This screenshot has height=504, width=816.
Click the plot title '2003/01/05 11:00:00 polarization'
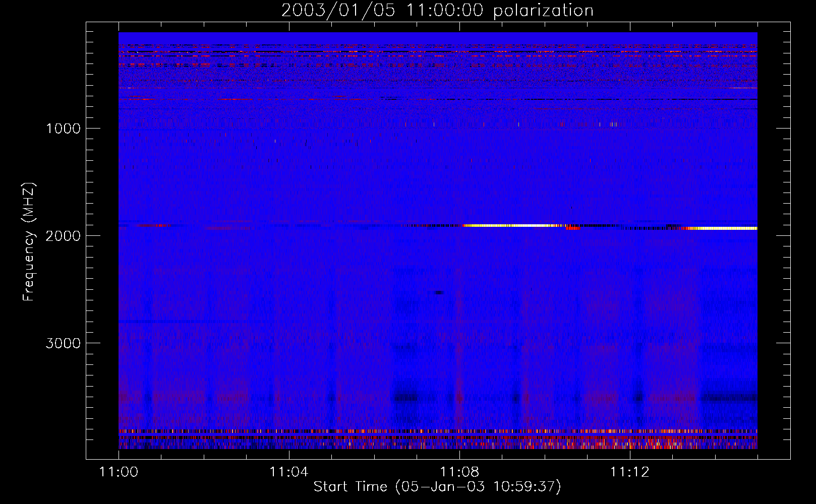point(437,11)
